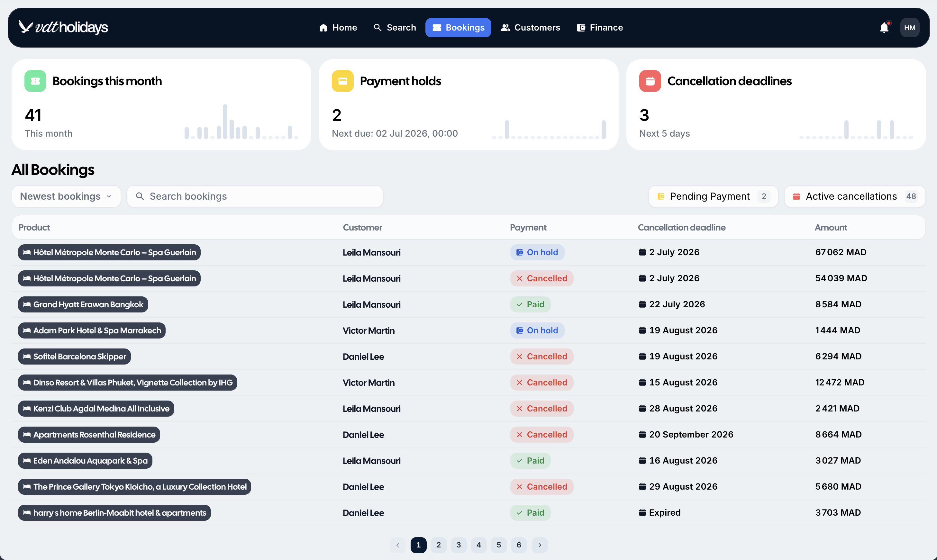This screenshot has height=560, width=937.
Task: Click the Paid badge on Grand Hyatt row
Action: (x=530, y=304)
